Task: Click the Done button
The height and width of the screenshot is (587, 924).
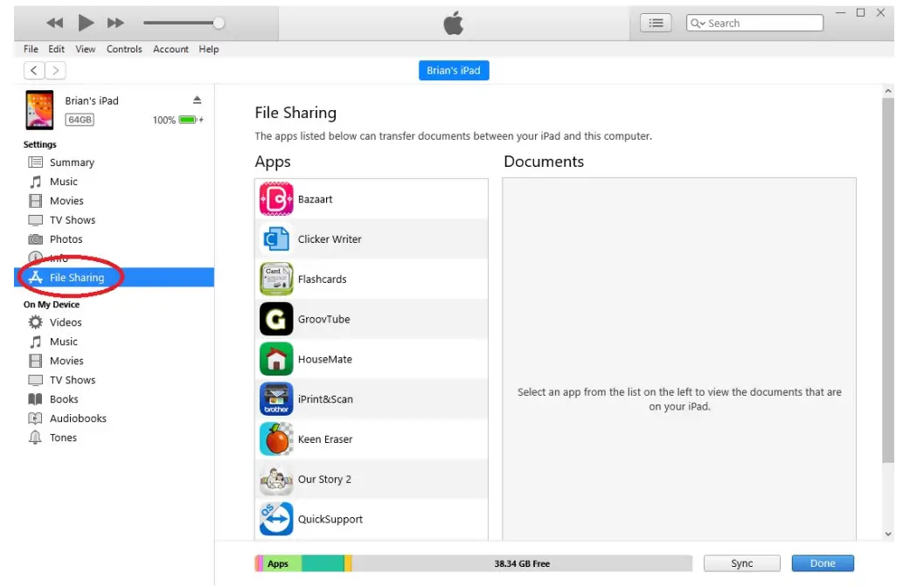Action: [823, 563]
